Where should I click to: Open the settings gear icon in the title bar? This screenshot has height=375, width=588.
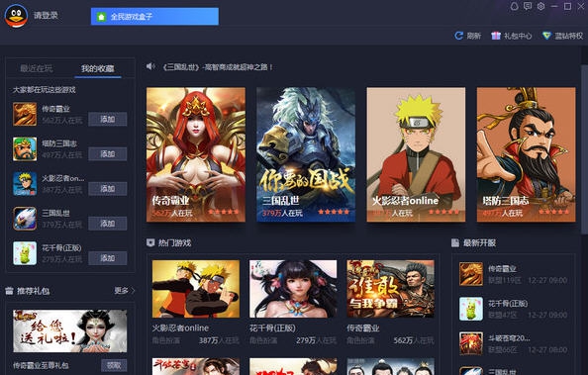540,6
